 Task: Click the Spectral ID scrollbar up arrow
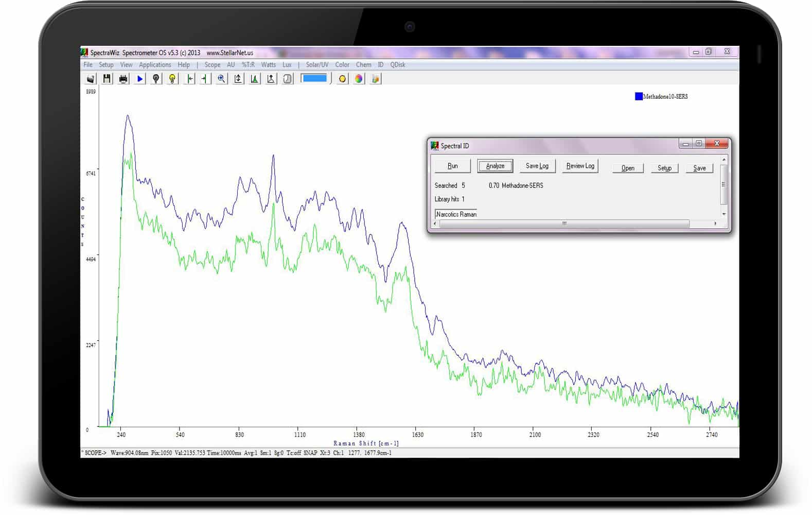point(723,160)
